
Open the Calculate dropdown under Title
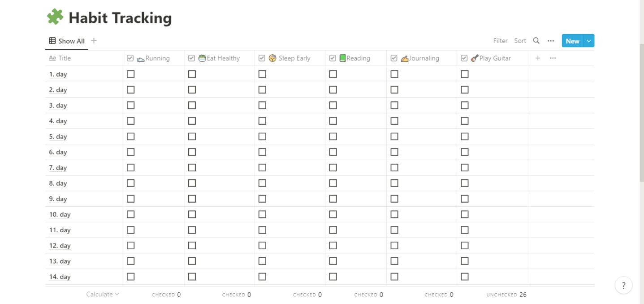(103, 295)
